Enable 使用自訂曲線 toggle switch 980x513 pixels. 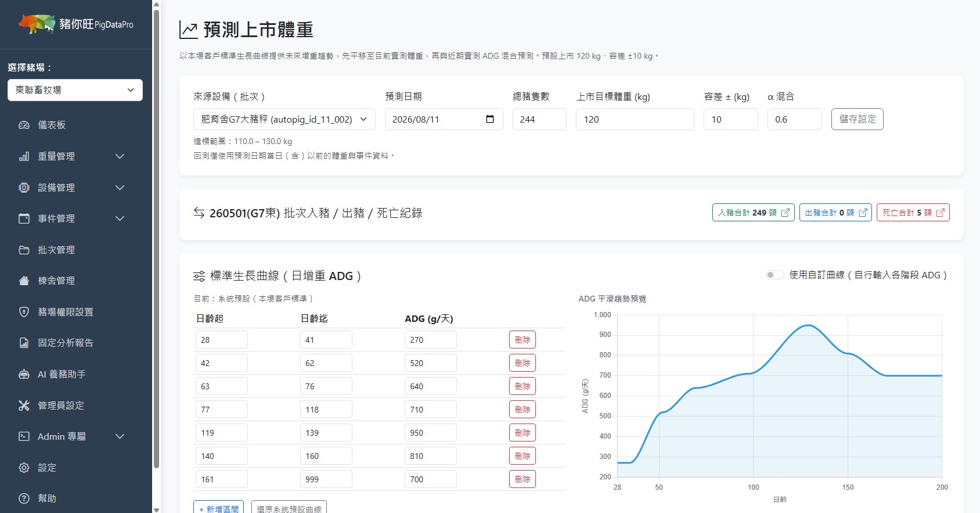(774, 275)
